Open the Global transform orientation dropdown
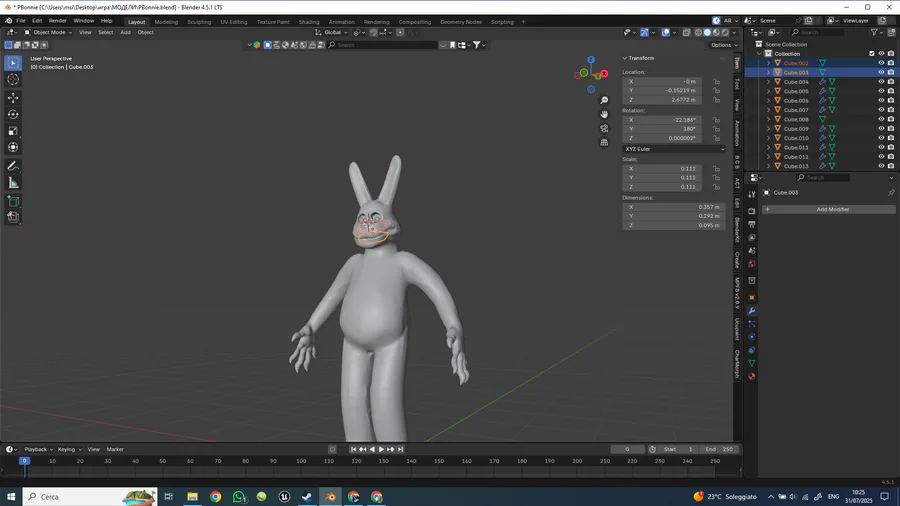 point(332,33)
